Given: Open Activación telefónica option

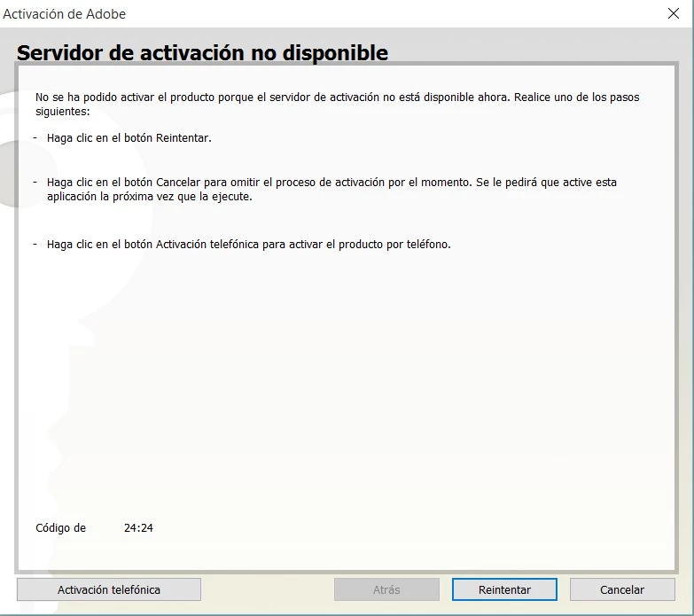Looking at the screenshot, I should pos(109,589).
